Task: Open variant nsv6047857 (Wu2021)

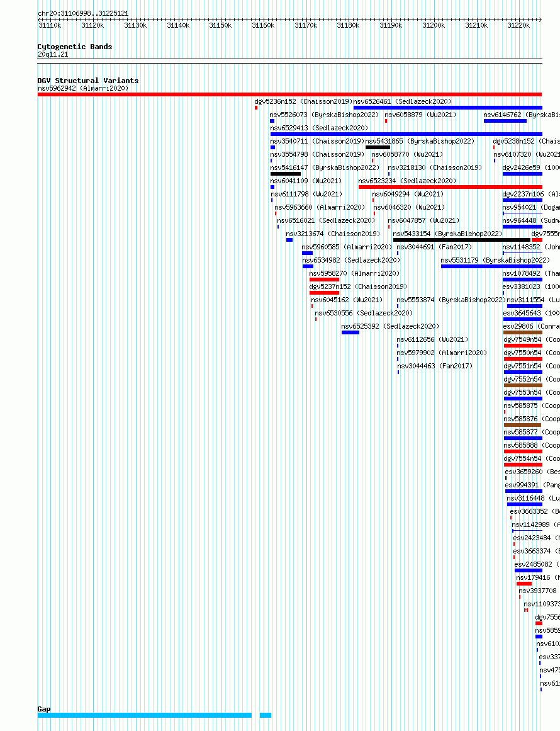Action: pos(423,220)
